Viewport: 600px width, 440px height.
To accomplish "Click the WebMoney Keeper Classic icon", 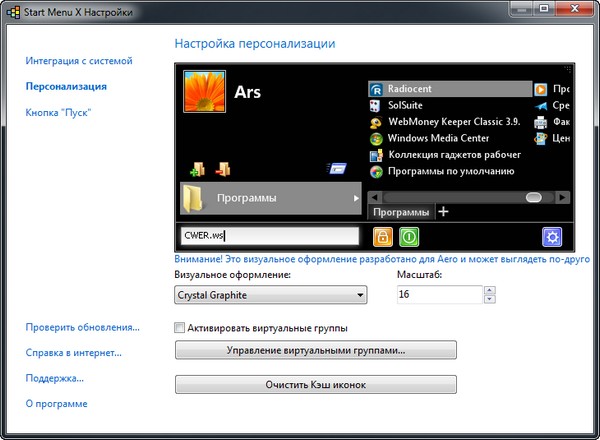I will coord(376,122).
